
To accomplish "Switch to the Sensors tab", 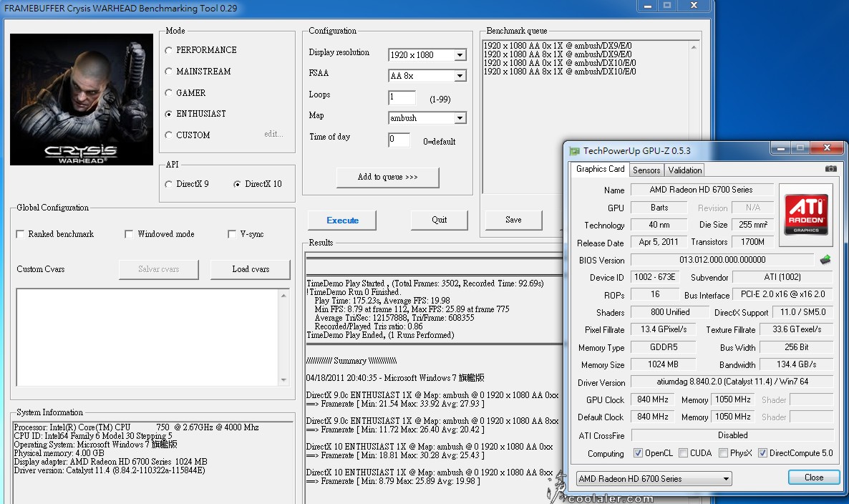I will tap(646, 170).
